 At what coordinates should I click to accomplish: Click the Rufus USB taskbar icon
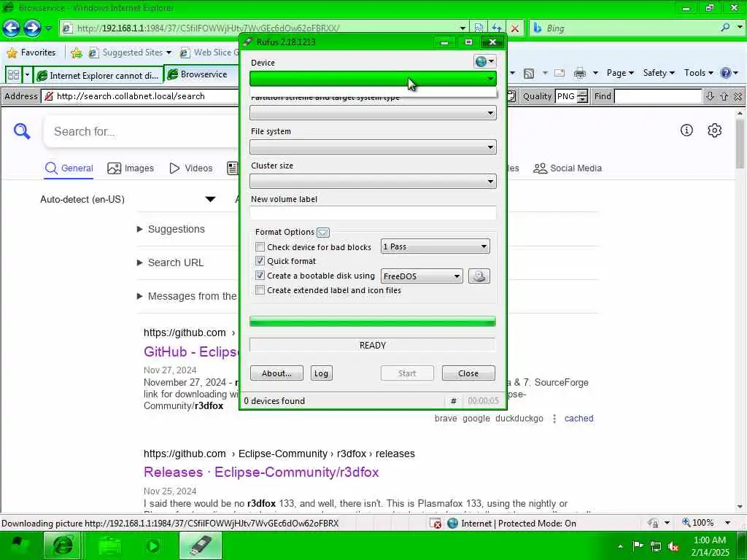201,545
